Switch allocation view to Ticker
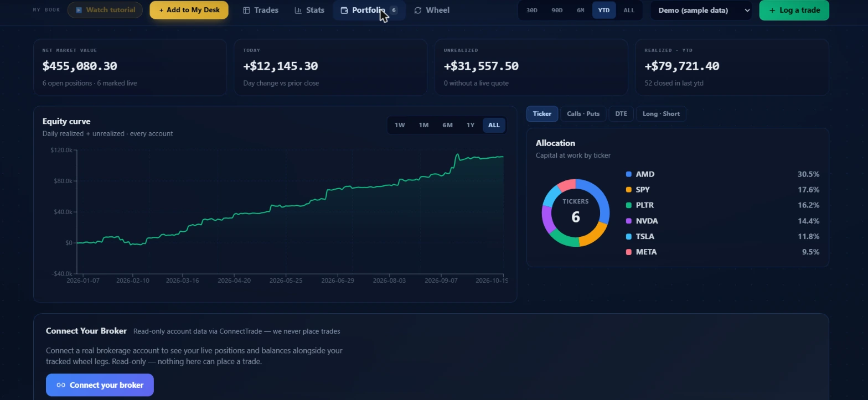The image size is (868, 400). (x=542, y=114)
